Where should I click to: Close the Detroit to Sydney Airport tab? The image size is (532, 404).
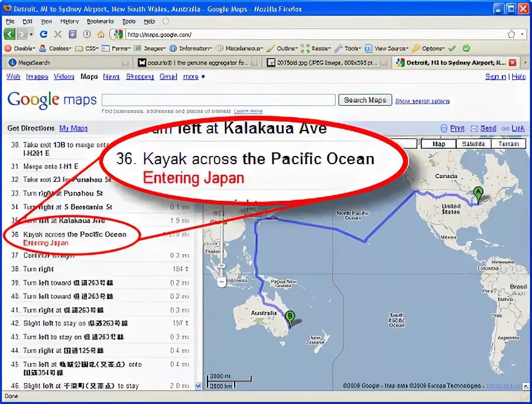coord(512,63)
